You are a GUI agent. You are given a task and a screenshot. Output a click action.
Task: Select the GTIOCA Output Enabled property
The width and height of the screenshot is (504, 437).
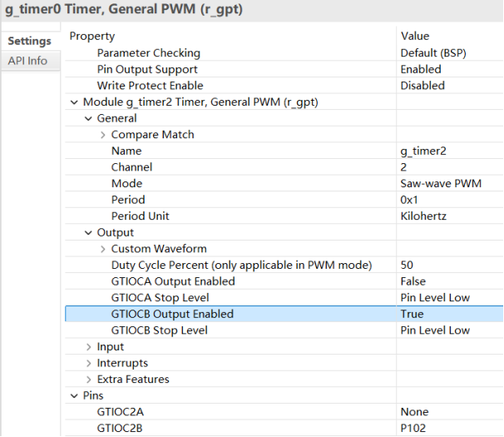point(173,281)
